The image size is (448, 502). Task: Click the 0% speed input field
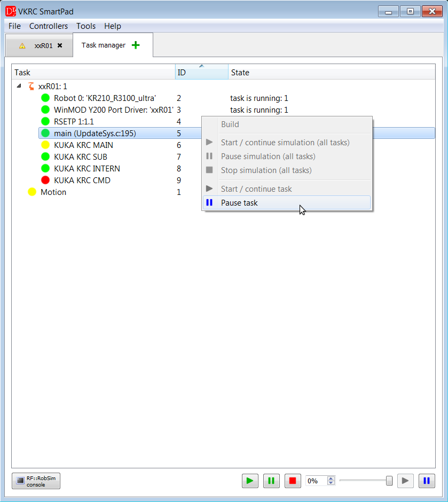pyautogui.click(x=316, y=481)
